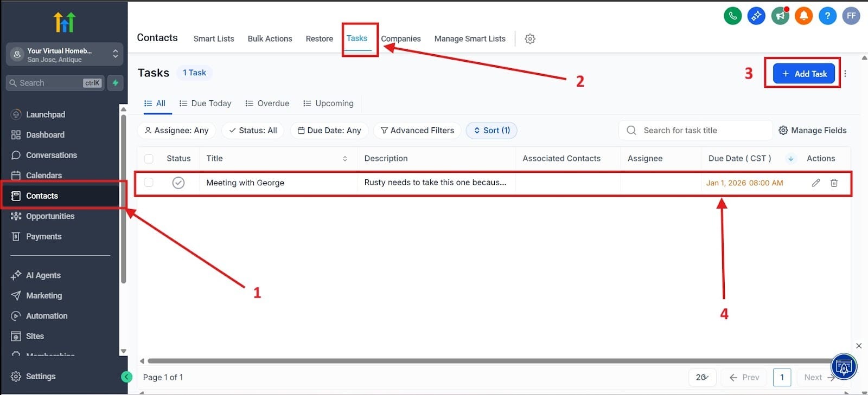Open the Tasks header three-dots menu
Screen dimensions: 868x395
point(845,74)
